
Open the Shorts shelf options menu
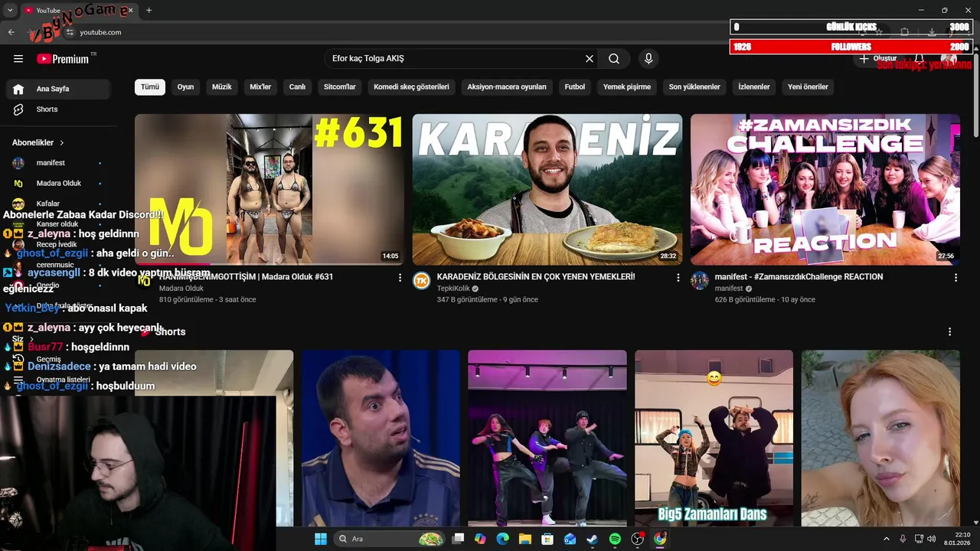[950, 332]
